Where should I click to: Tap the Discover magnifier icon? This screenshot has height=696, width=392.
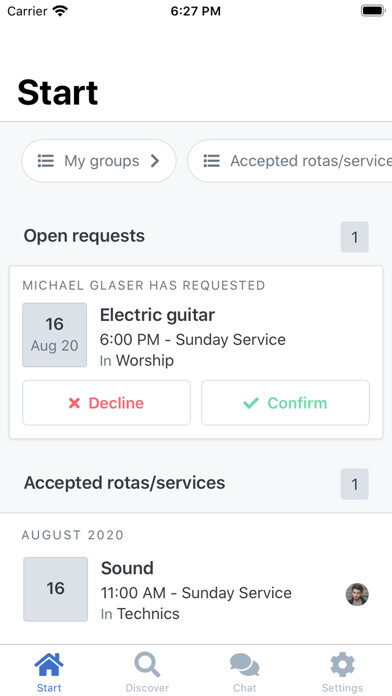pyautogui.click(x=147, y=665)
